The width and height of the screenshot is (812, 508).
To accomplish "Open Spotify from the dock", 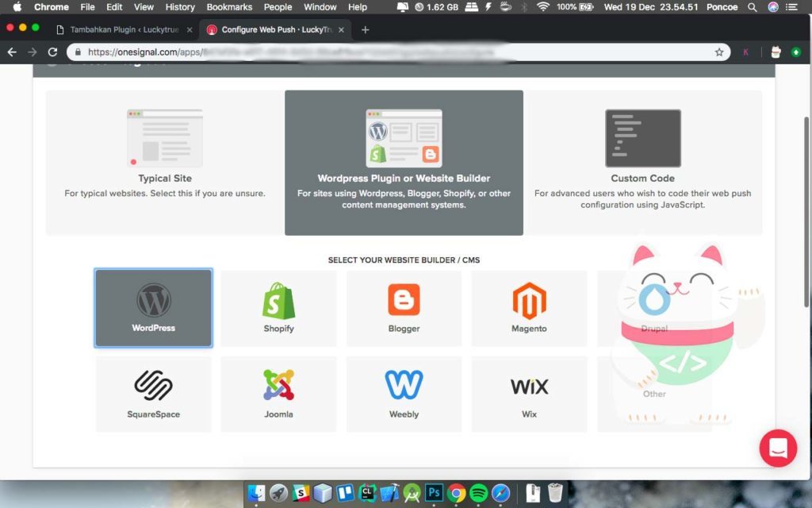I will [x=478, y=493].
